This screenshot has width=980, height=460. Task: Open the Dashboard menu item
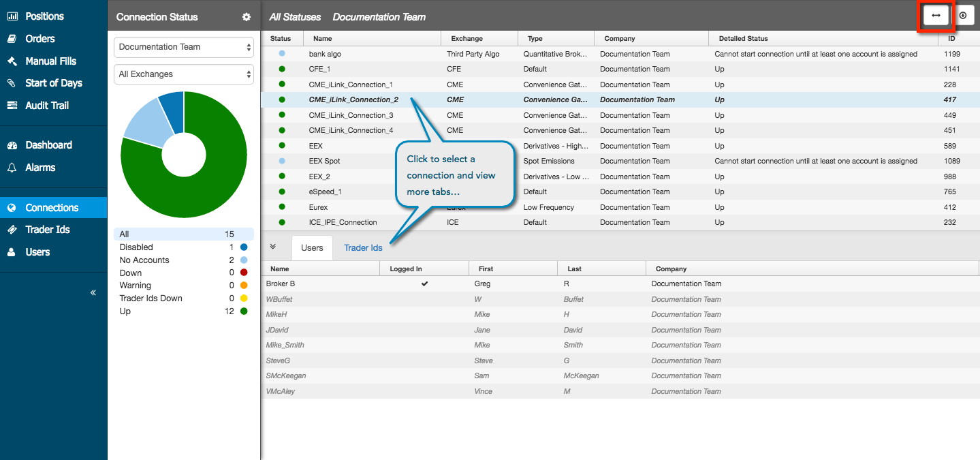[48, 145]
